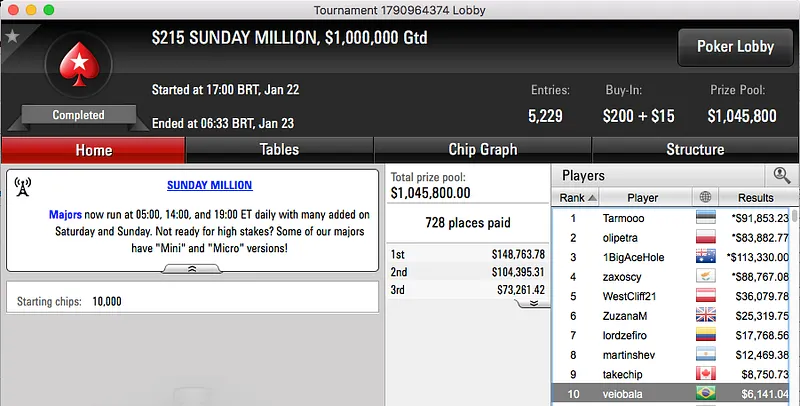
Task: Click the Majors link in news
Action: point(66,215)
